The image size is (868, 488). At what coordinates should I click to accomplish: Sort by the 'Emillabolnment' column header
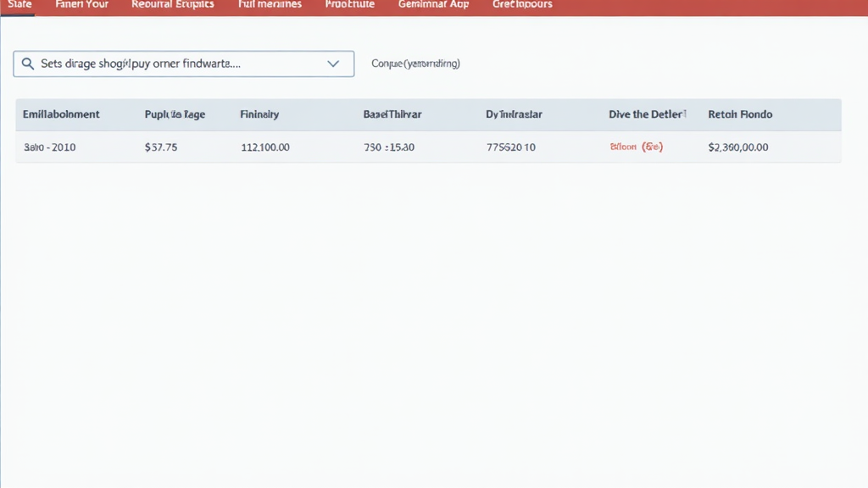(x=61, y=114)
